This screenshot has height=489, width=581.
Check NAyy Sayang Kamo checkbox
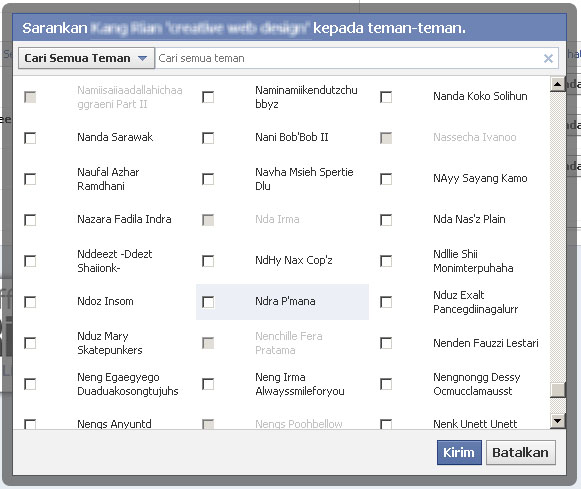click(386, 179)
